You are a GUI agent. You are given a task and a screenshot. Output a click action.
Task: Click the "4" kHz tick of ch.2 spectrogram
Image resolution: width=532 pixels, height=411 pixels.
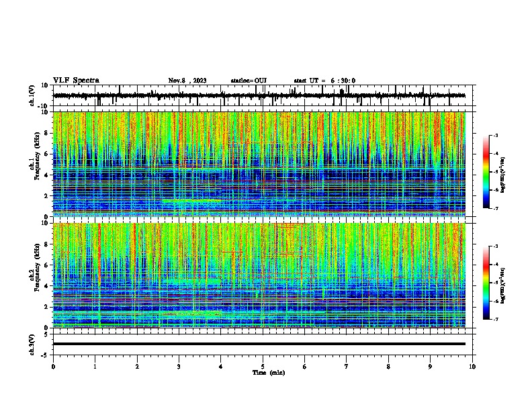[x=46, y=286]
